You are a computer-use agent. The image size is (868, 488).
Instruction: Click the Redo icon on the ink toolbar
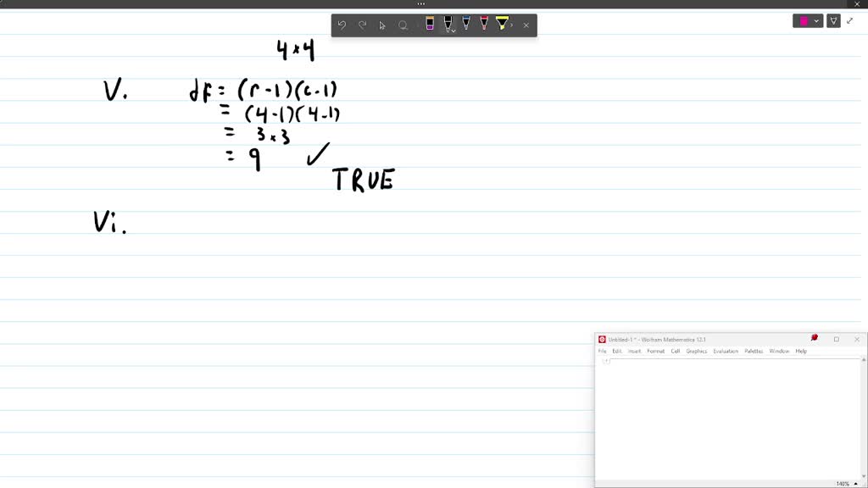(x=362, y=25)
